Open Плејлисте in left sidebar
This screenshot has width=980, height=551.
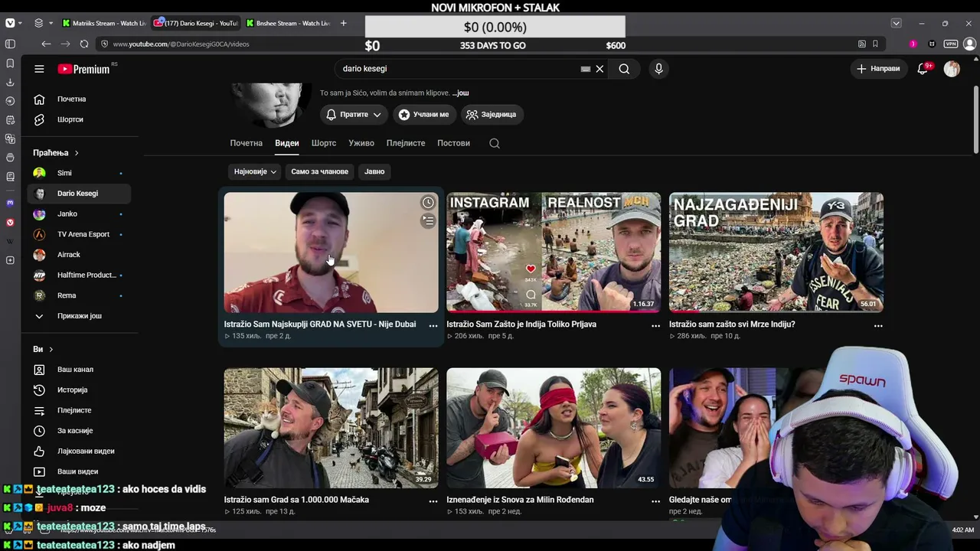[79, 410]
